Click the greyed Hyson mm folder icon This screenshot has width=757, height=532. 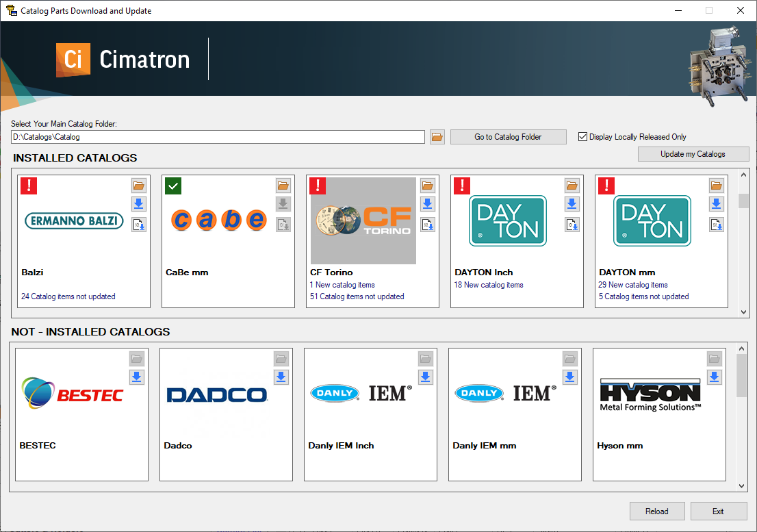point(715,359)
